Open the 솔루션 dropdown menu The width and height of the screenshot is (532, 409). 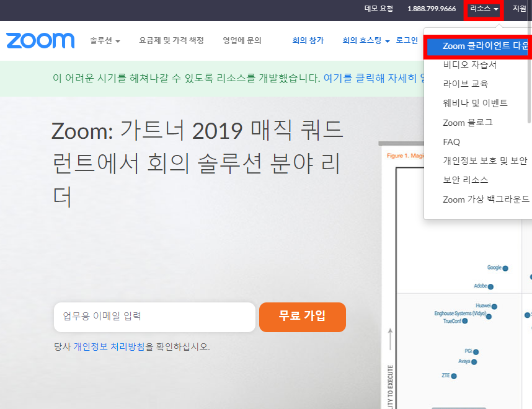tap(105, 41)
